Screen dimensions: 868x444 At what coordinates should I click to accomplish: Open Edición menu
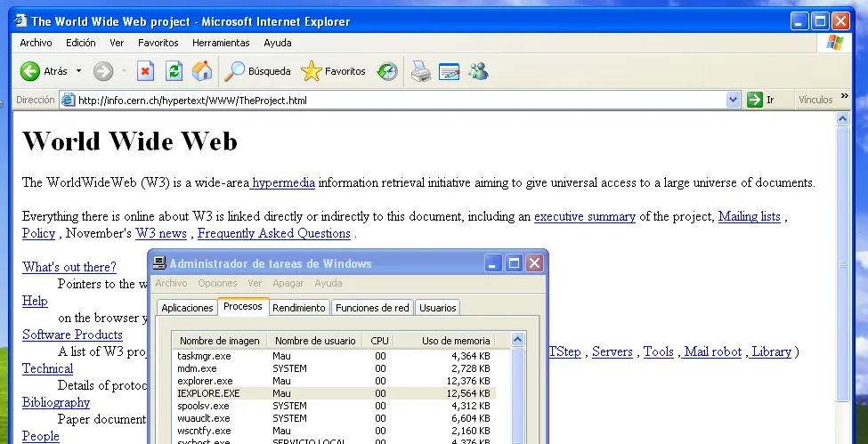tap(81, 43)
